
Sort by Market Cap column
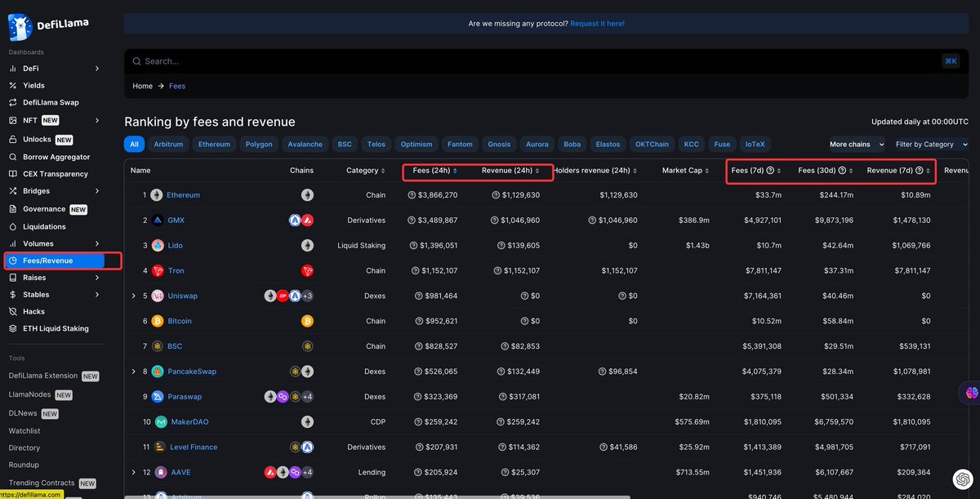(688, 171)
